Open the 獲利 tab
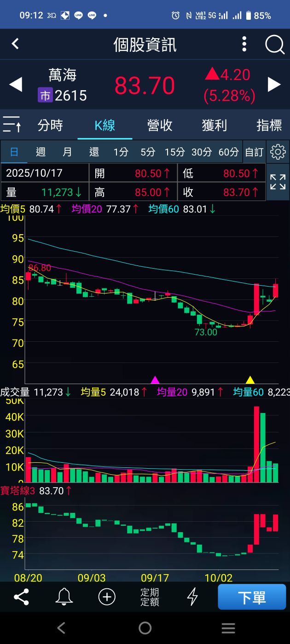This screenshot has width=290, height=644. 215,125
